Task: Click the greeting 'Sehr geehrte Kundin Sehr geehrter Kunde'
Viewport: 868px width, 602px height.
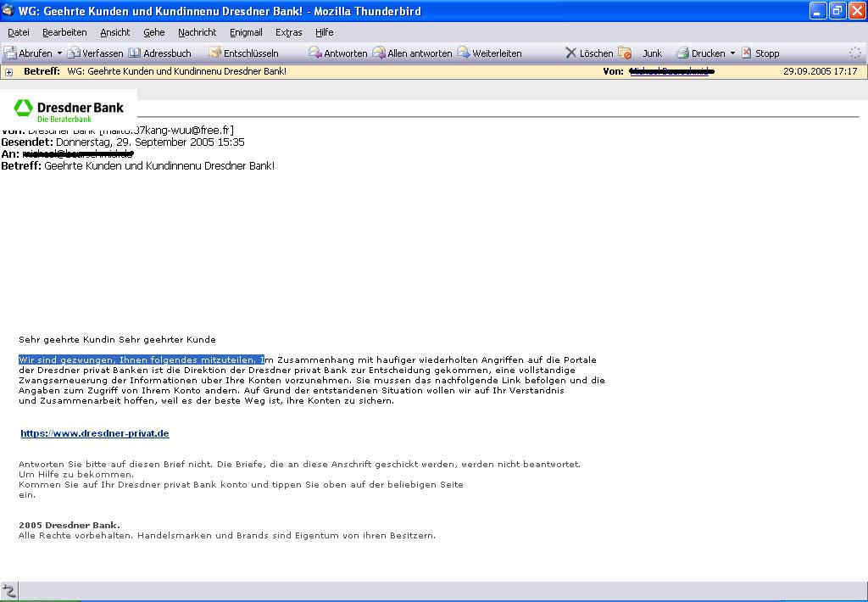Action: pos(117,339)
